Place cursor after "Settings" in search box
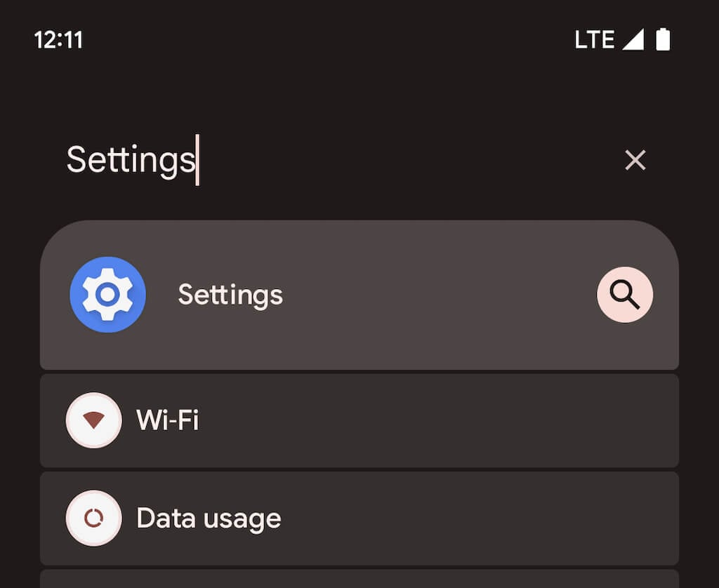The image size is (719, 588). point(197,161)
